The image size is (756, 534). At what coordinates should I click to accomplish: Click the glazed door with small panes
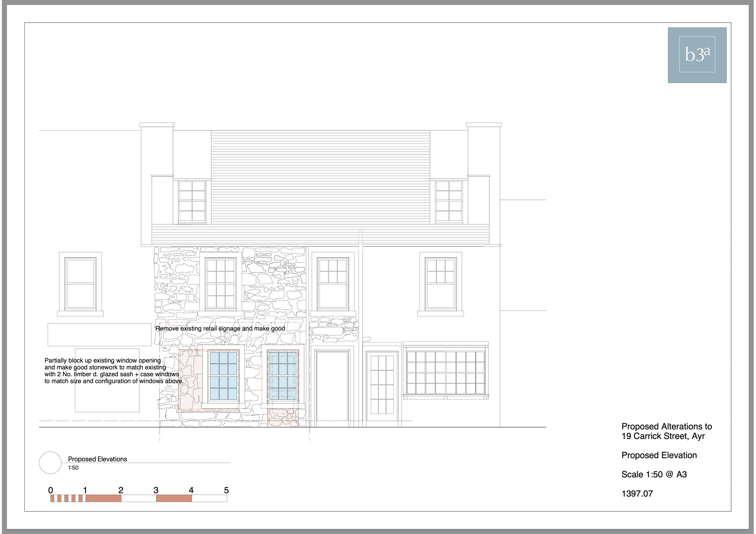point(382,386)
